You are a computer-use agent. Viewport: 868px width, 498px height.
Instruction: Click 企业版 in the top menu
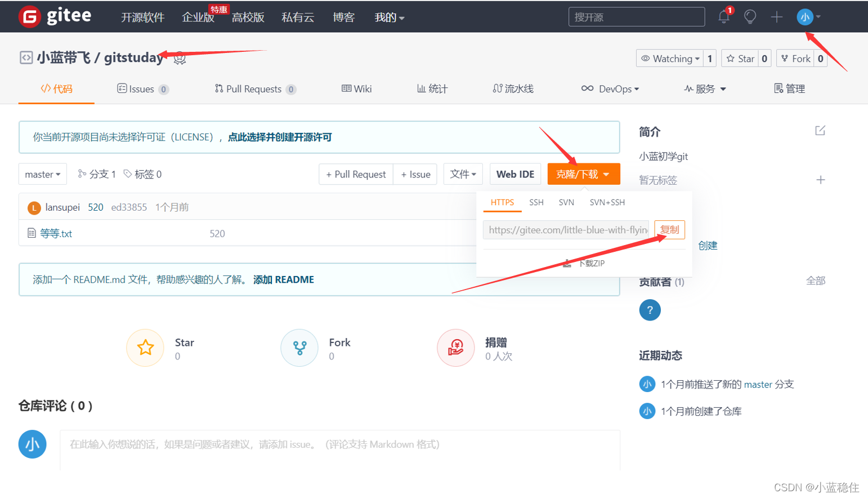click(198, 17)
